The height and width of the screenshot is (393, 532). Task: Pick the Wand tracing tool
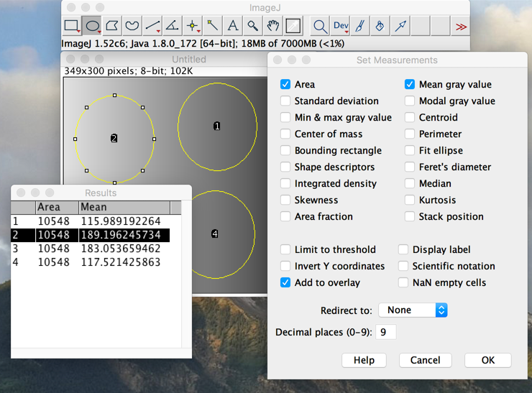tap(213, 26)
